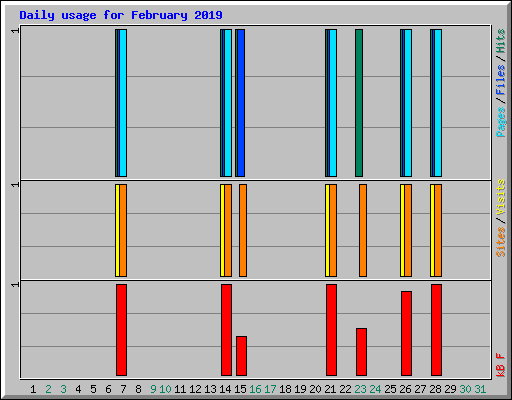Click the orange Sites bar for day 15
Viewport: 512px width, 400px height.
pyautogui.click(x=243, y=230)
